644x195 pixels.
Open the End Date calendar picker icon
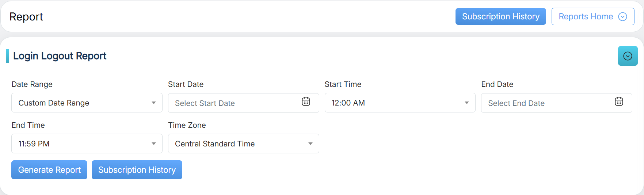point(619,102)
